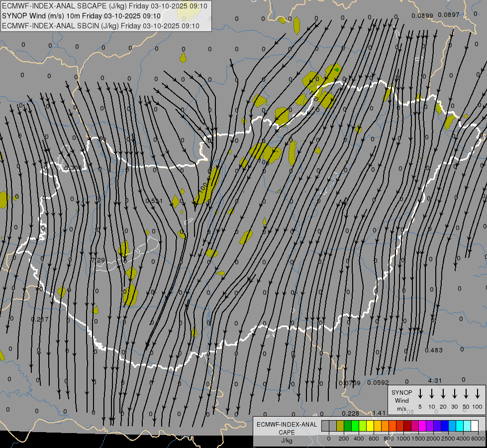Select the 20 m/s wind legend arrow

pos(443,394)
